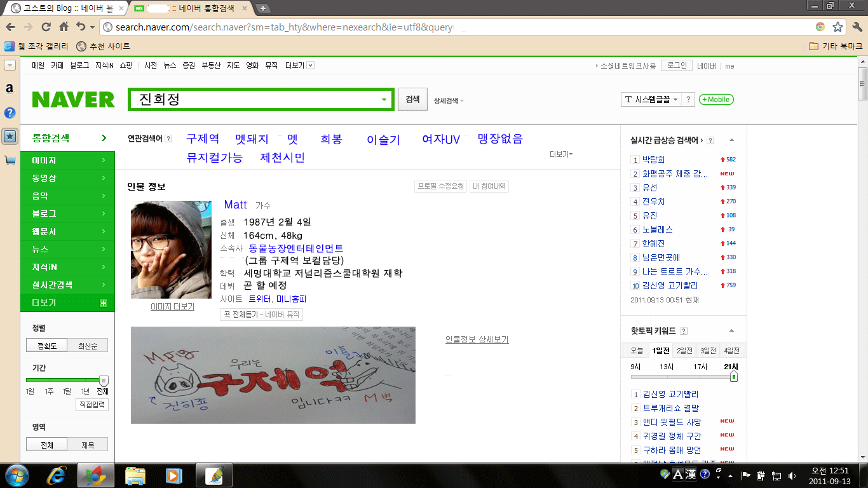The width and height of the screenshot is (868, 488).
Task: Select 전체 area option
Action: tap(47, 445)
